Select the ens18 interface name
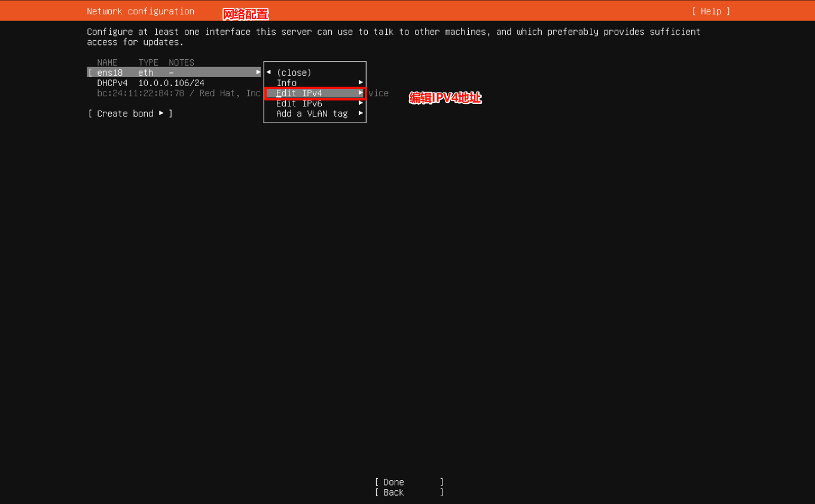This screenshot has width=815, height=504. [x=109, y=73]
